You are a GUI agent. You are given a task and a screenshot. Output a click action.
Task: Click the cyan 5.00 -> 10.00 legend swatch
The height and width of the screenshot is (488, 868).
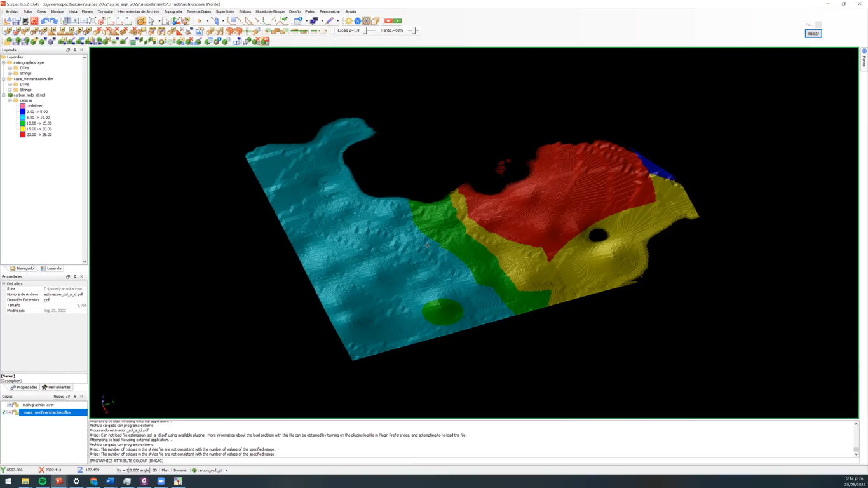(22, 118)
